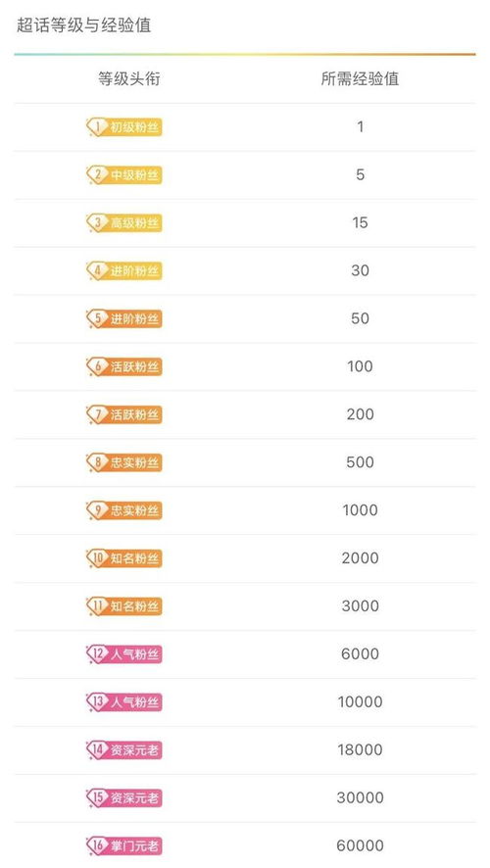Select the 60000 experience value
The image size is (490, 868).
pos(360,845)
